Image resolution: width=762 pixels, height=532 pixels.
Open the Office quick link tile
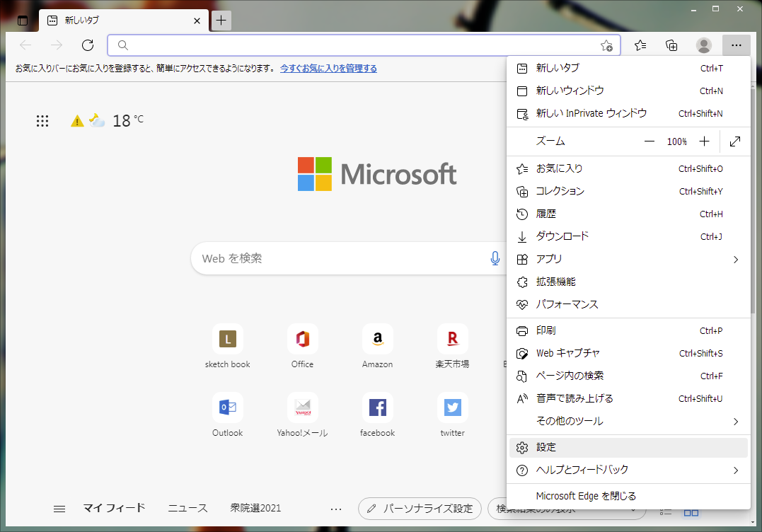coord(302,347)
